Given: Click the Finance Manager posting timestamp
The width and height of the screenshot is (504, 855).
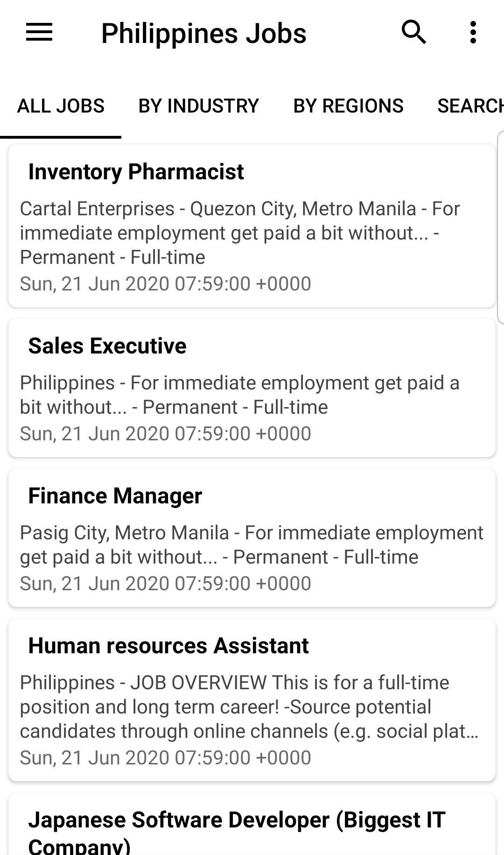Looking at the screenshot, I should tap(165, 584).
